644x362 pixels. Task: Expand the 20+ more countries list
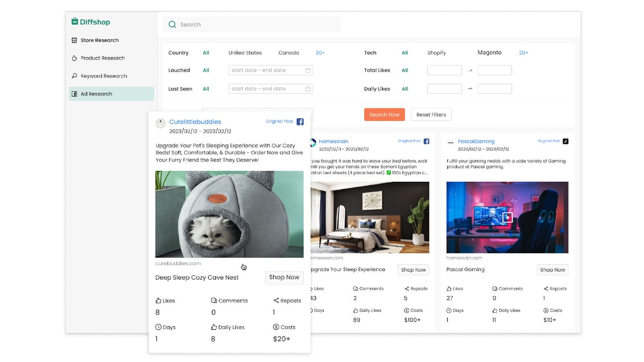click(x=320, y=53)
